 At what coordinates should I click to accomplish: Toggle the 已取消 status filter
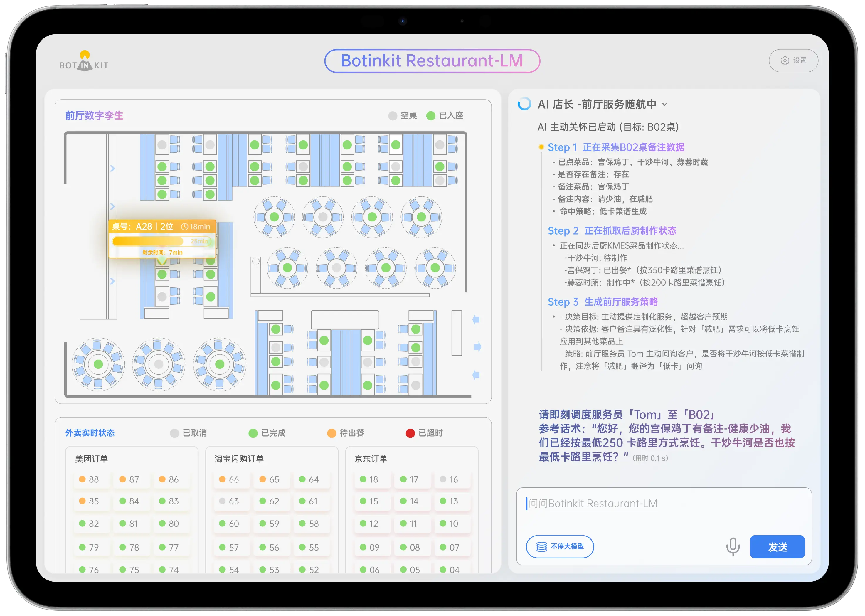[188, 433]
